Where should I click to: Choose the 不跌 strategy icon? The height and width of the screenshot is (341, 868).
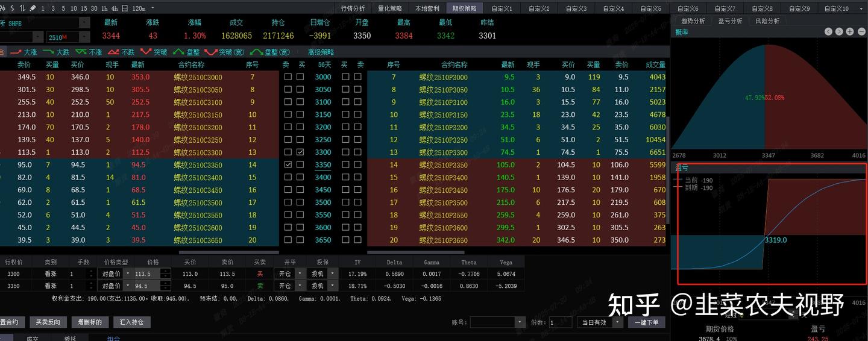[121, 52]
